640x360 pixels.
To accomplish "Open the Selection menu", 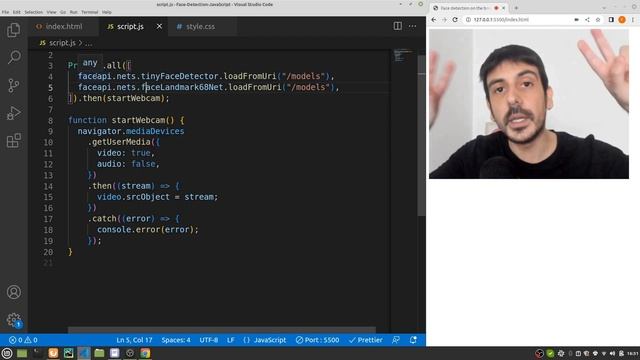I will (33, 12).
